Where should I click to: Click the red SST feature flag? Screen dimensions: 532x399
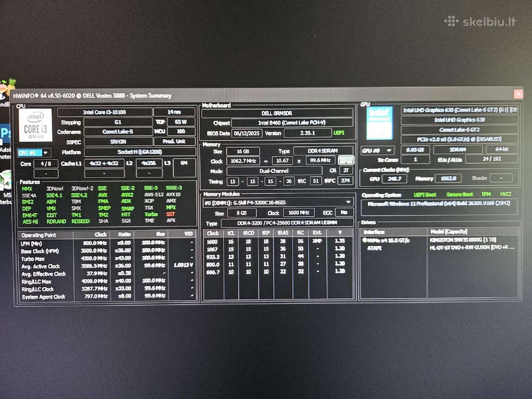tap(171, 214)
